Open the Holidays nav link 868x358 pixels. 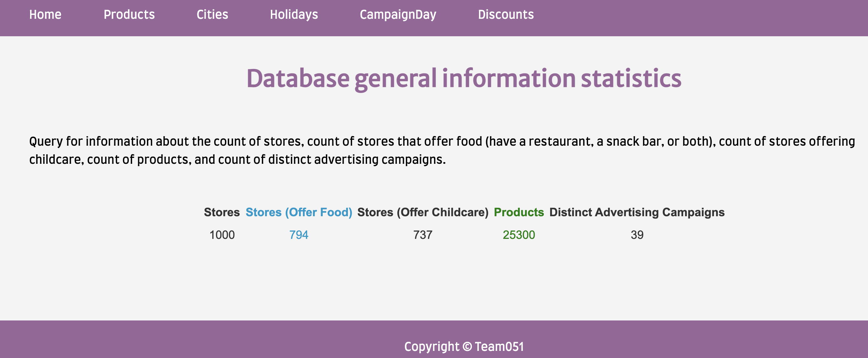click(x=294, y=15)
